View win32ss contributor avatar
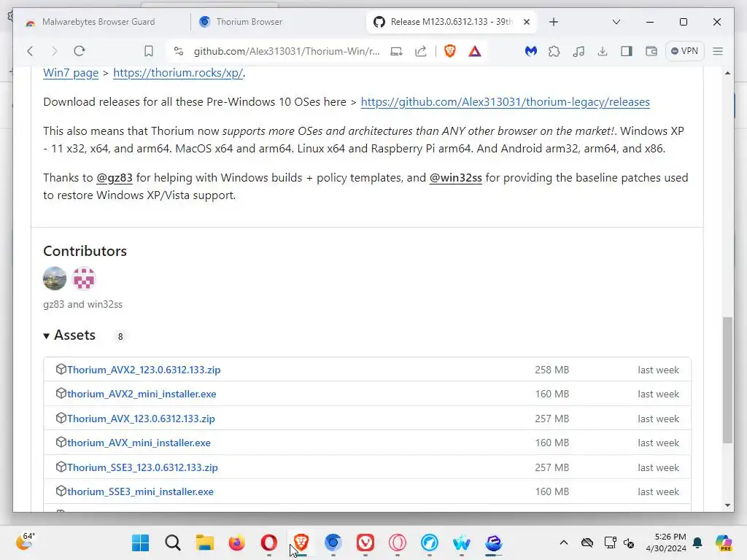The image size is (747, 560). tap(84, 279)
